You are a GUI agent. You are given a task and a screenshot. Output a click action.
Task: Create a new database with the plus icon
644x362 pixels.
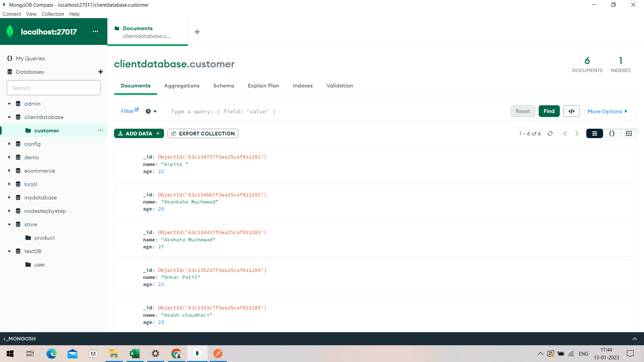point(100,72)
